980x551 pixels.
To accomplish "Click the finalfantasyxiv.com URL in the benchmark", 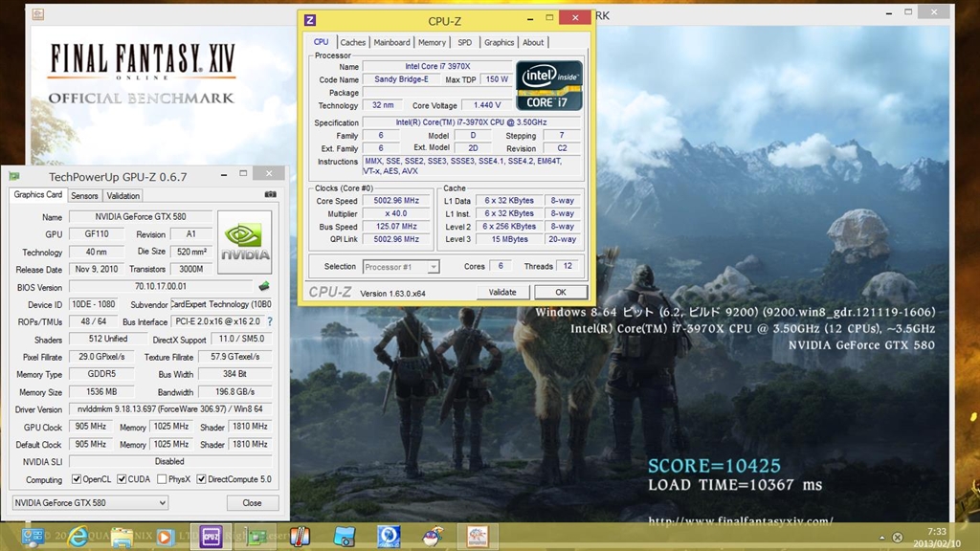I will point(741,520).
